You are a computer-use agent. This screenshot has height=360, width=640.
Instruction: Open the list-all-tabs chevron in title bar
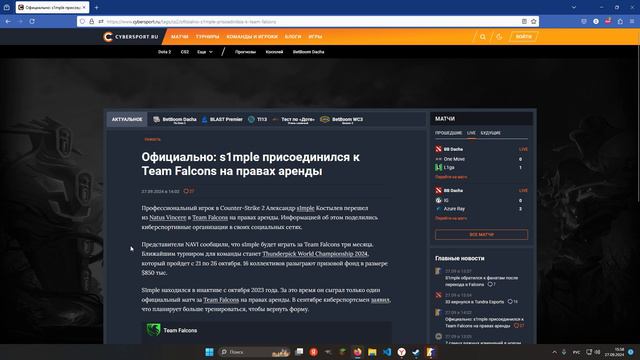point(573,7)
